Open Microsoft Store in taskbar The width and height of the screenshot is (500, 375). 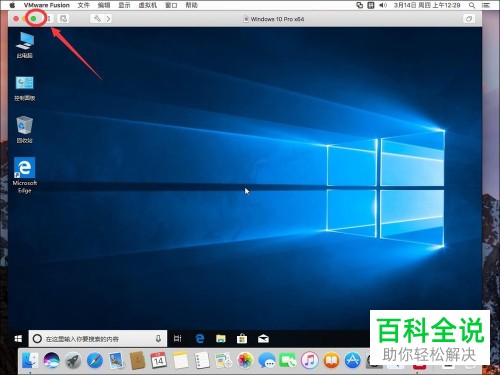[242, 339]
